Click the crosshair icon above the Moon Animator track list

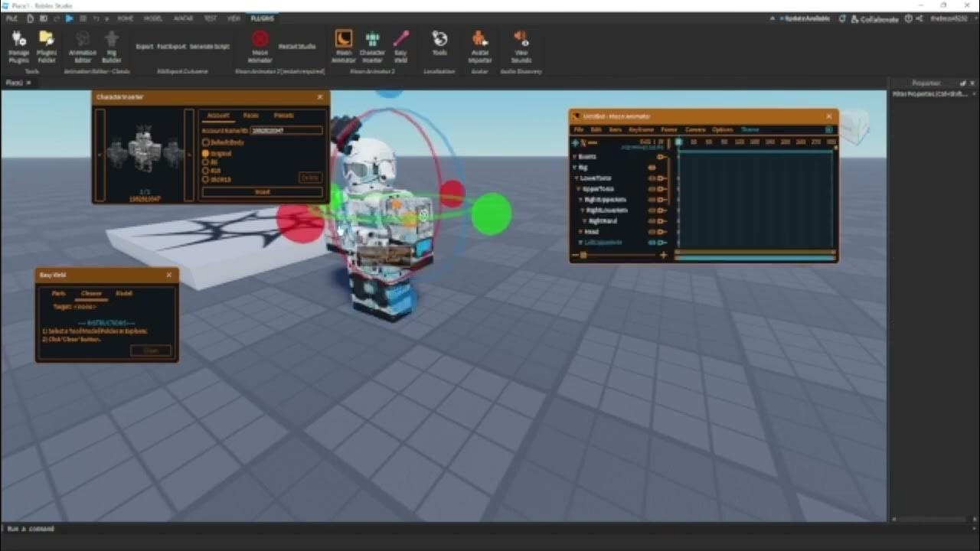point(575,142)
